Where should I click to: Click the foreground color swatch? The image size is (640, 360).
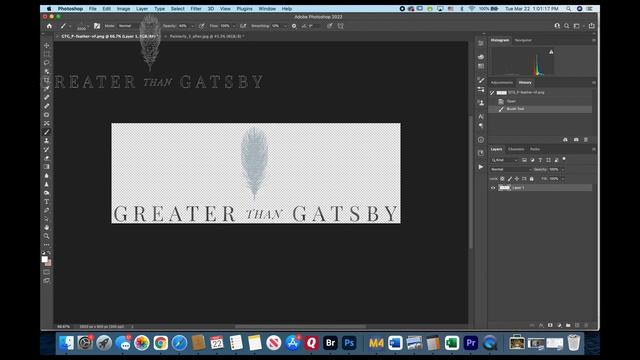coord(45,259)
